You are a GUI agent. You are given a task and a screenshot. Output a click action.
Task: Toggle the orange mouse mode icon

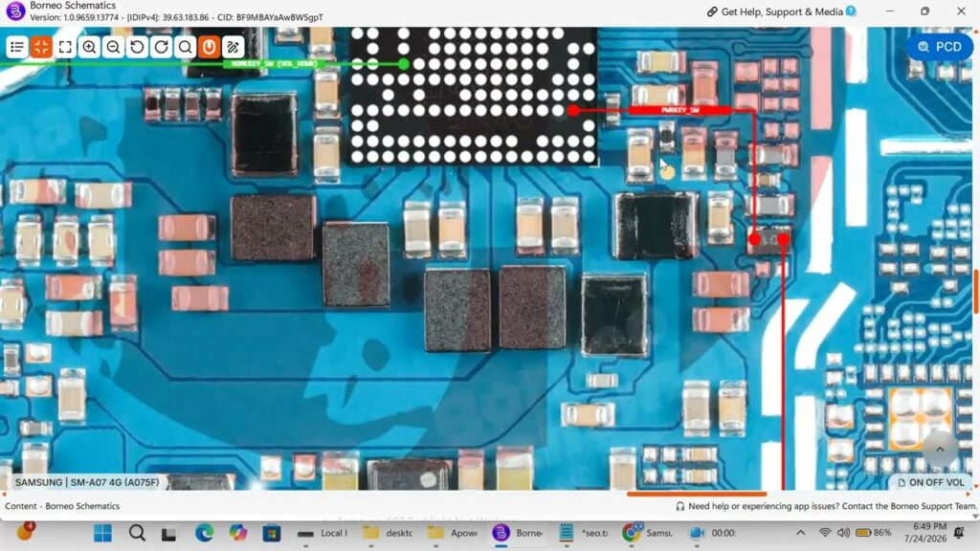[x=210, y=47]
